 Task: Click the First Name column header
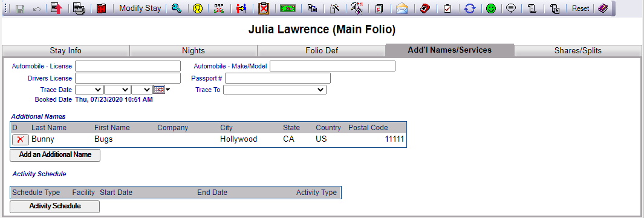click(x=112, y=128)
